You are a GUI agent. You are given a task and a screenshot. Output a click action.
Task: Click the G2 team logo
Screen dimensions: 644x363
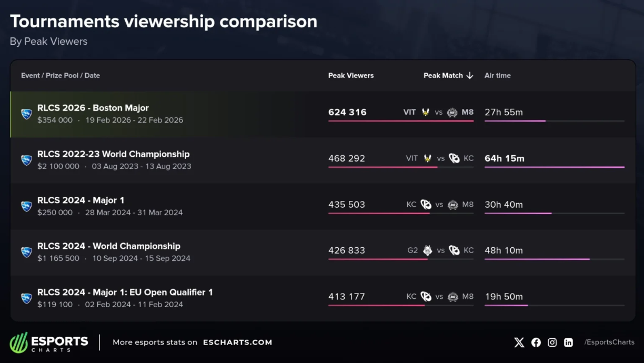click(428, 250)
